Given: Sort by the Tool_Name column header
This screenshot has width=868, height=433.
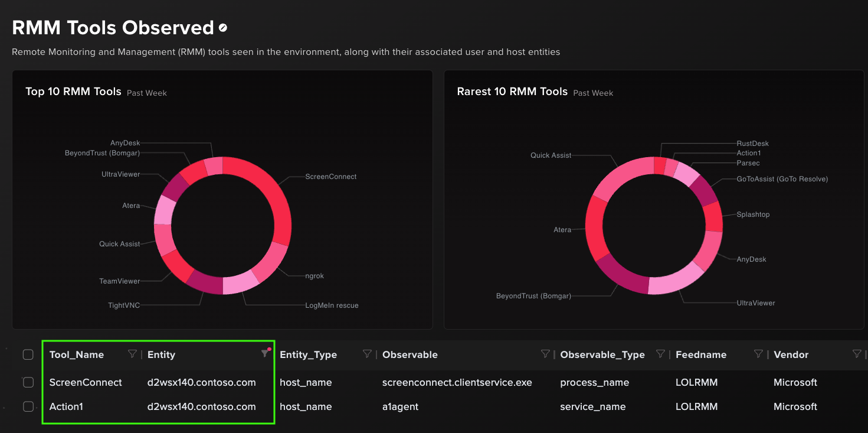Looking at the screenshot, I should [x=77, y=354].
